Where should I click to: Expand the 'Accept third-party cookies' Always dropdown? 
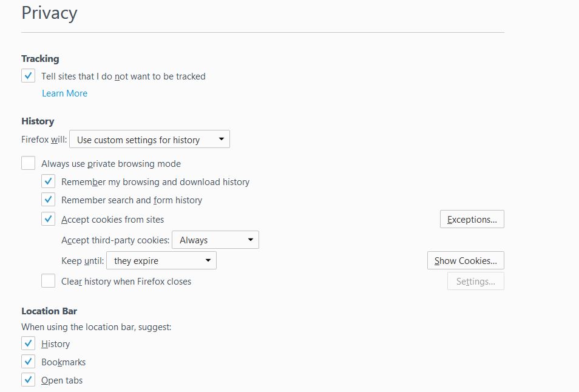pos(215,240)
